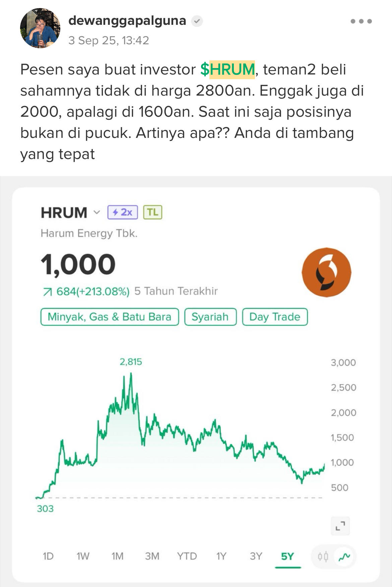The image size is (392, 587).
Task: Open the three-dot post options menu
Action: [x=361, y=21]
